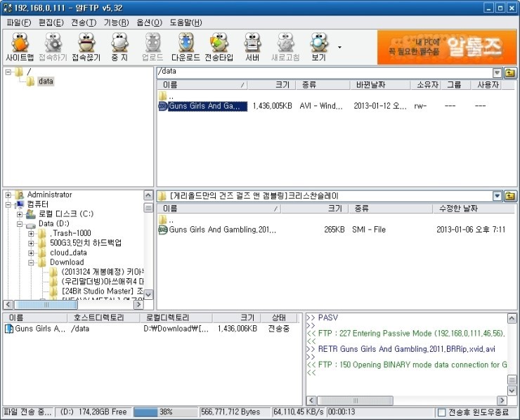Start download with the 다운로드 icon
The width and height of the screenshot is (520, 420).
point(186,47)
